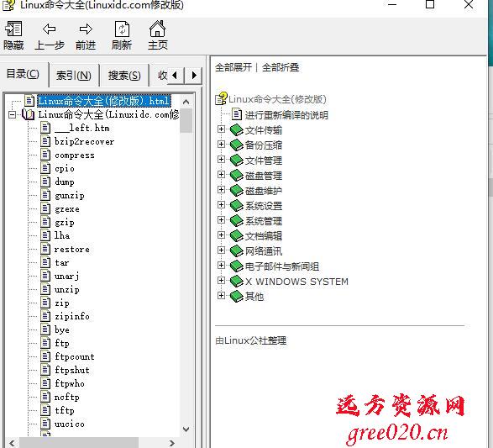Go back with the 上一步 arrow icon
The image size is (493, 448).
(x=50, y=29)
